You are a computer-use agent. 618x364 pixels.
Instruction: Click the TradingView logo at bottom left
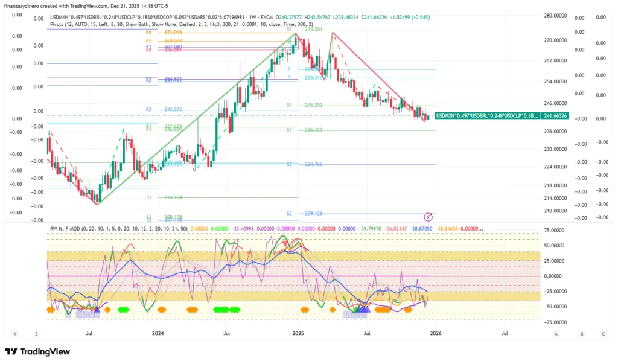[37, 352]
